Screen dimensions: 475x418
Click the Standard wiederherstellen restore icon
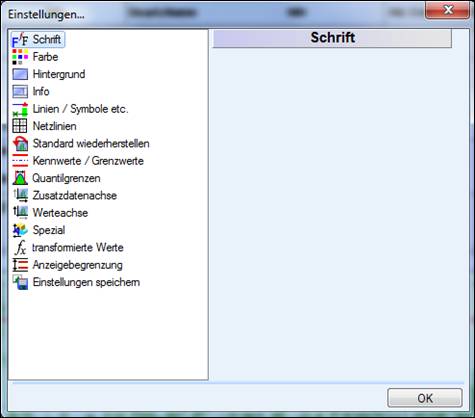coord(20,144)
